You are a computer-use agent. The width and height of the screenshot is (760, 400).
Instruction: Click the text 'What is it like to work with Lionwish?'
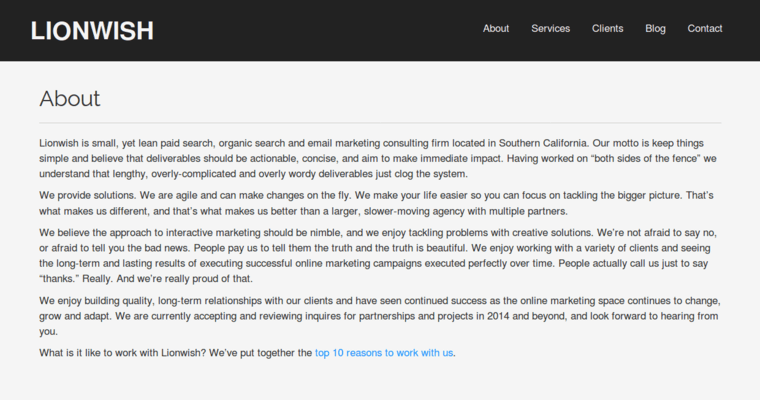(x=123, y=353)
